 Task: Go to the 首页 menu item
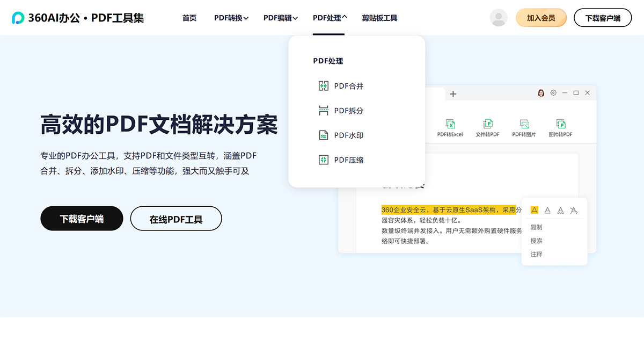pyautogui.click(x=189, y=17)
